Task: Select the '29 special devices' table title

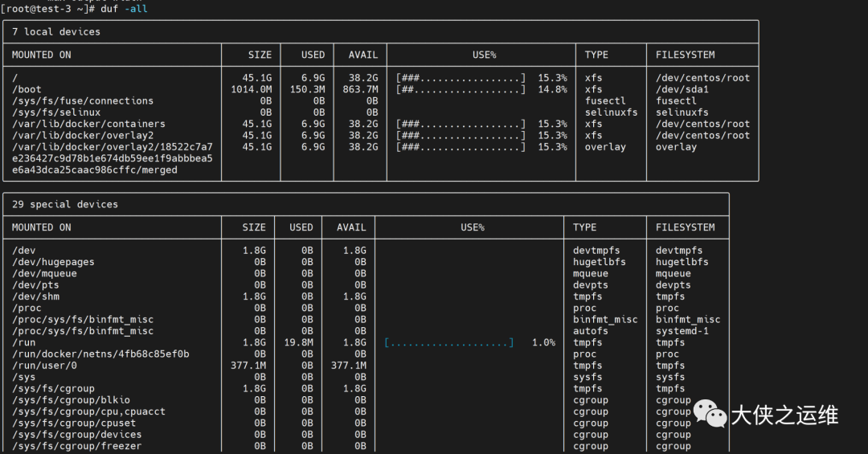Action: point(65,204)
